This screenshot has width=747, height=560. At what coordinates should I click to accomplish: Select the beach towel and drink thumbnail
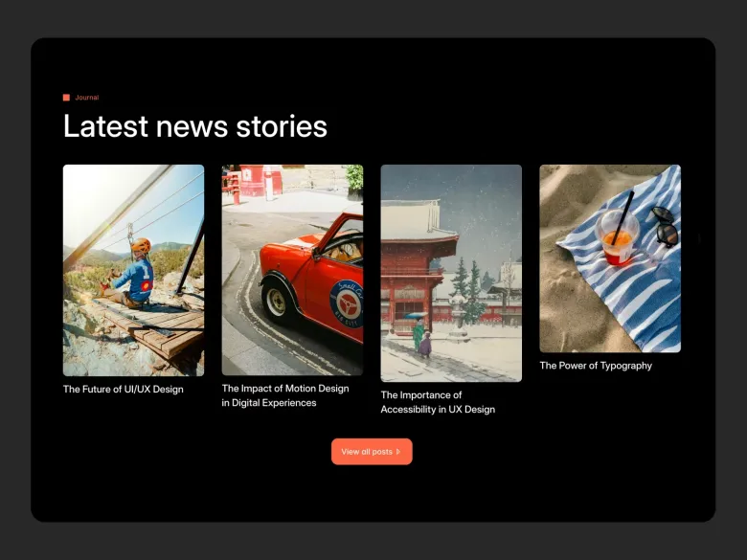click(x=610, y=258)
